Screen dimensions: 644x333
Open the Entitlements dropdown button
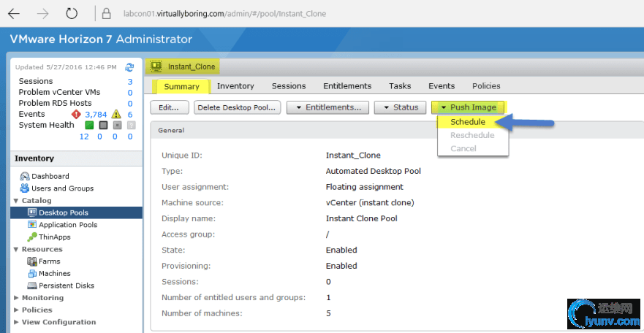(327, 107)
